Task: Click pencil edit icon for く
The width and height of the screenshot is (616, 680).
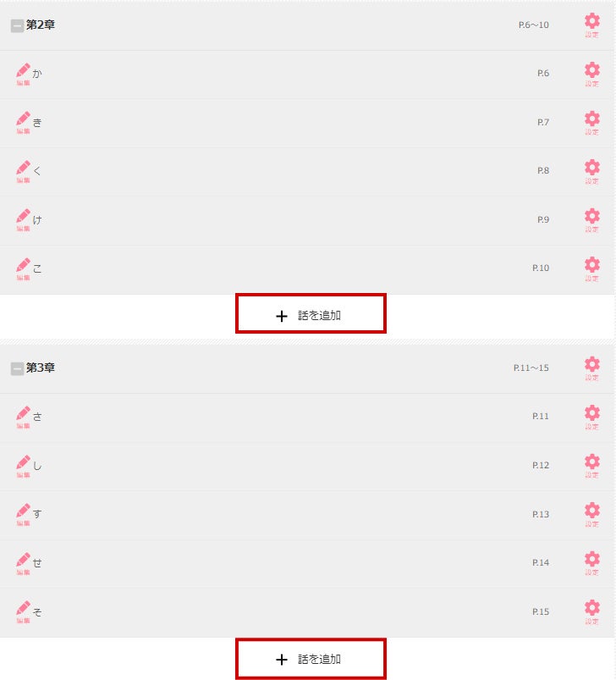Action: click(x=23, y=172)
